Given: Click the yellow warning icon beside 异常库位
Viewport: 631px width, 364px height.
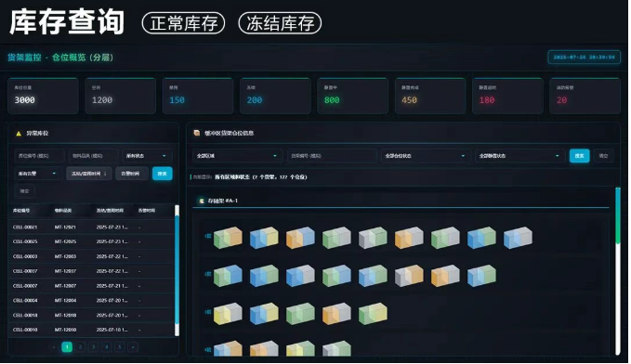Looking at the screenshot, I should tap(19, 134).
